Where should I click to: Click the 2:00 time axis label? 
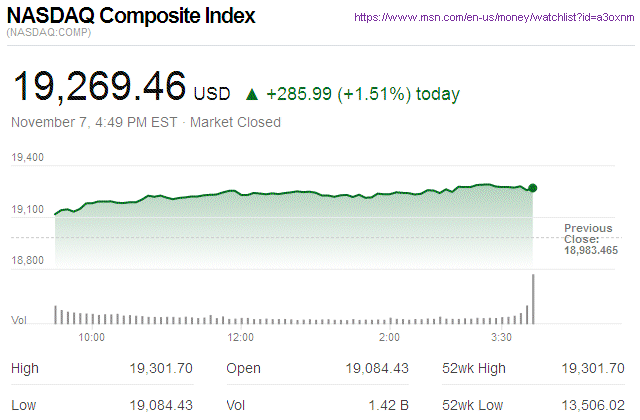pos(390,338)
